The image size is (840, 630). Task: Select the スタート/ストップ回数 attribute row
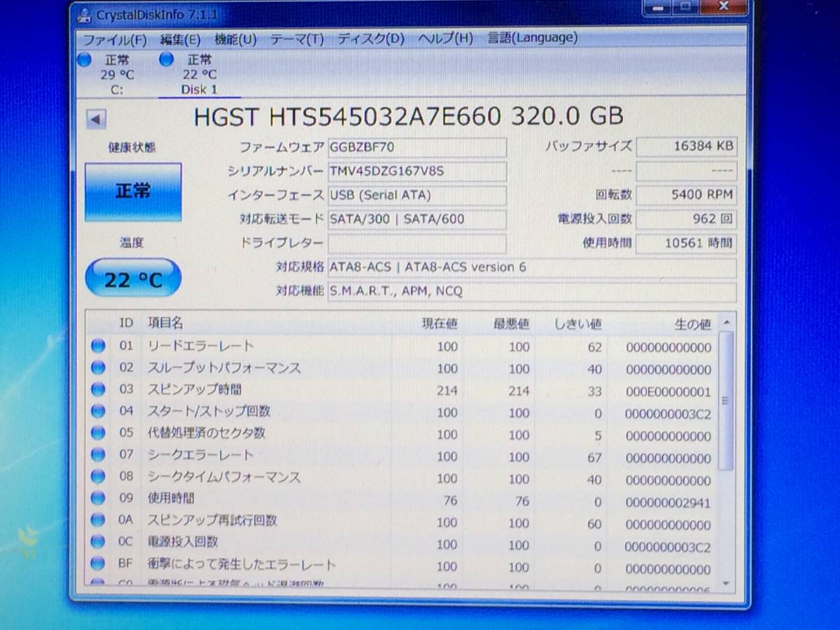click(x=402, y=412)
